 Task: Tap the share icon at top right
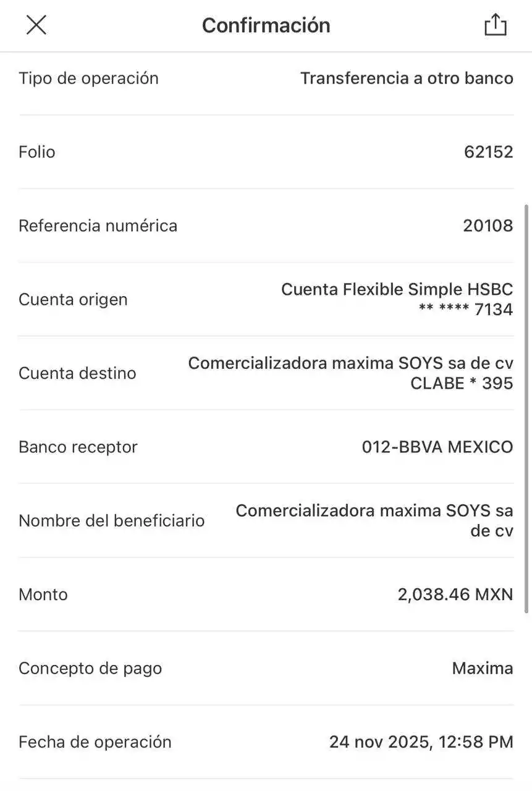496,25
